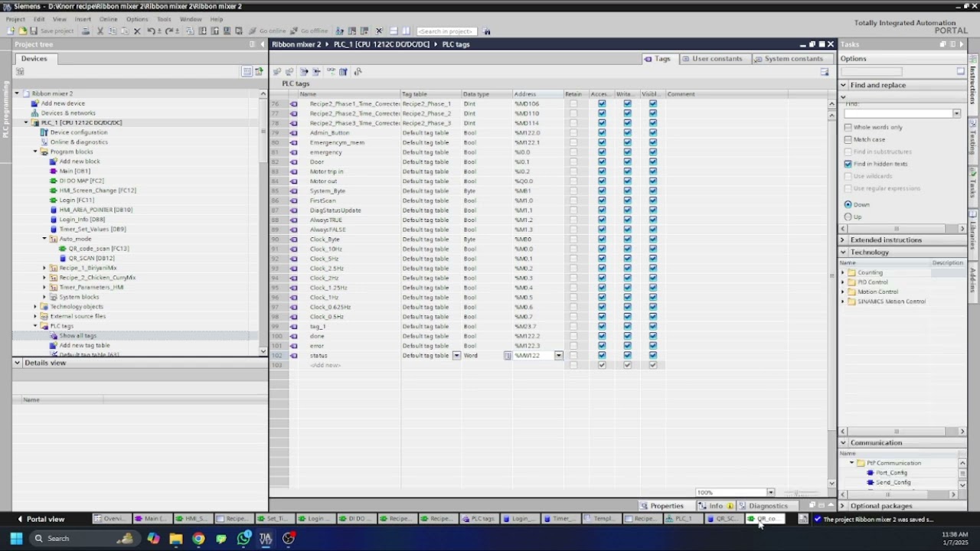Expand the Counting folder
Viewport: 980px width, 551px height.
click(x=843, y=272)
